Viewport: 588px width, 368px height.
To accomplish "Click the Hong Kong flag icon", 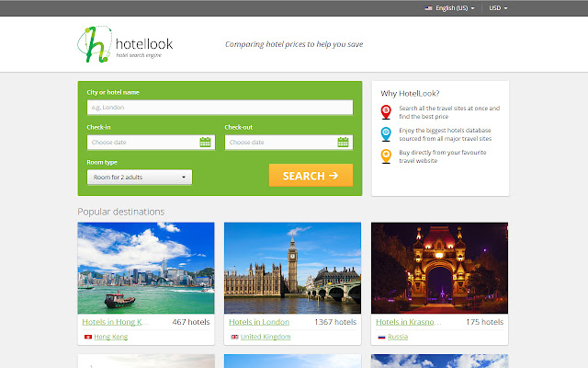I will (88, 337).
